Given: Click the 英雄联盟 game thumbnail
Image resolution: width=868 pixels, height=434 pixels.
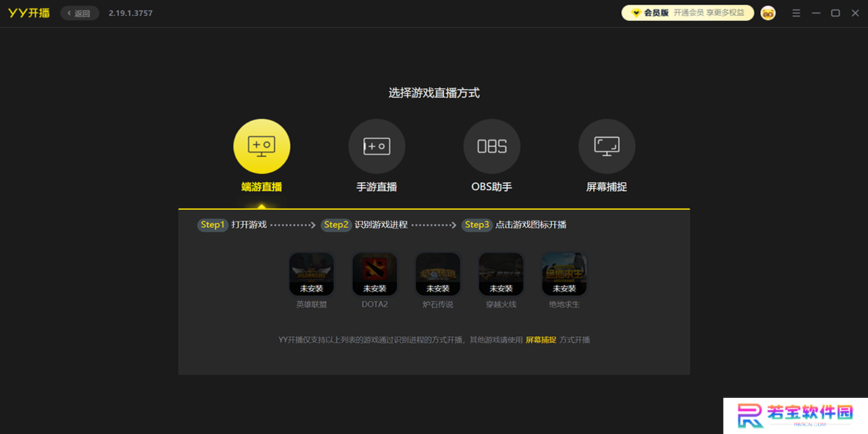Looking at the screenshot, I should point(311,274).
